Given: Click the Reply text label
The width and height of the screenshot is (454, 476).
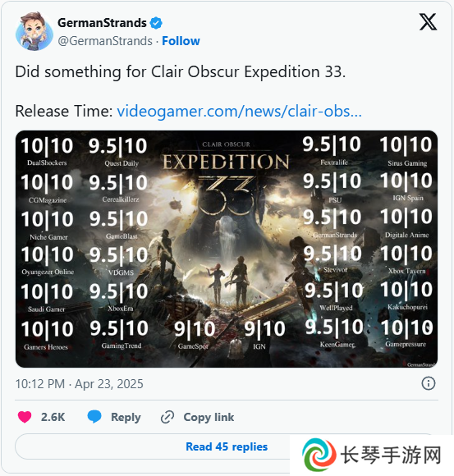Looking at the screenshot, I should click(x=126, y=418).
